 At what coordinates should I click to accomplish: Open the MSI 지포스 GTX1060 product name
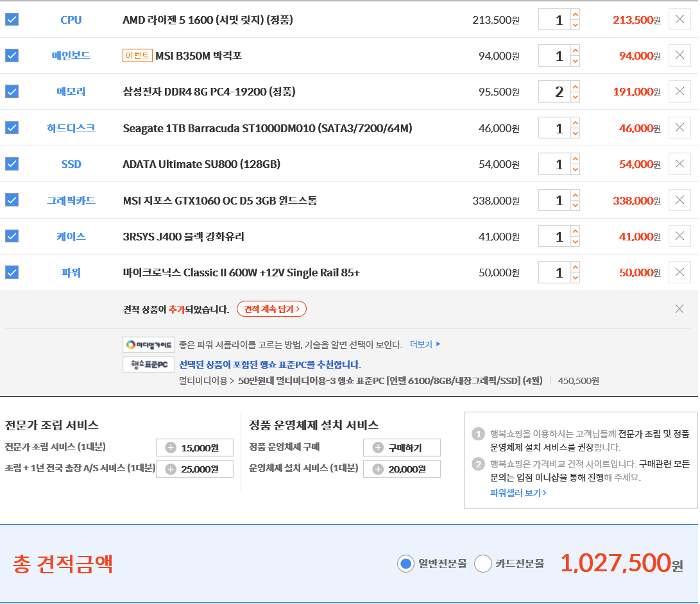tap(219, 201)
